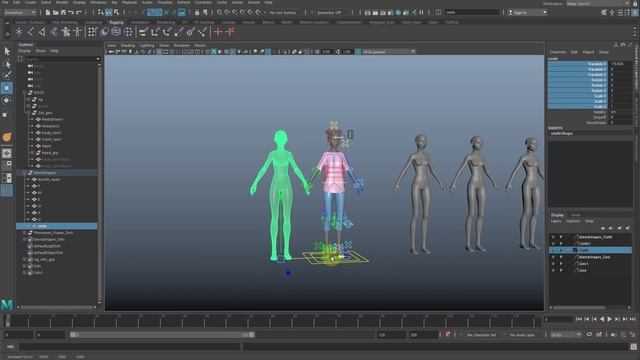Open the Layer Editor Options menu

coord(573,221)
